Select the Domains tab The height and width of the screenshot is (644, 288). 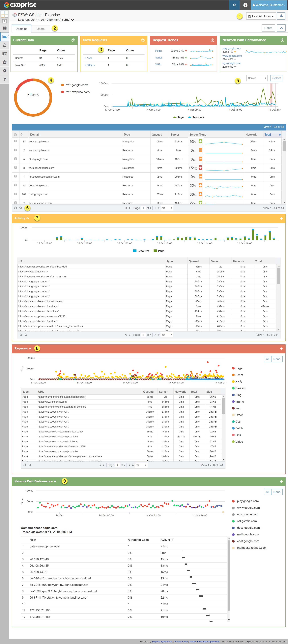(21, 29)
